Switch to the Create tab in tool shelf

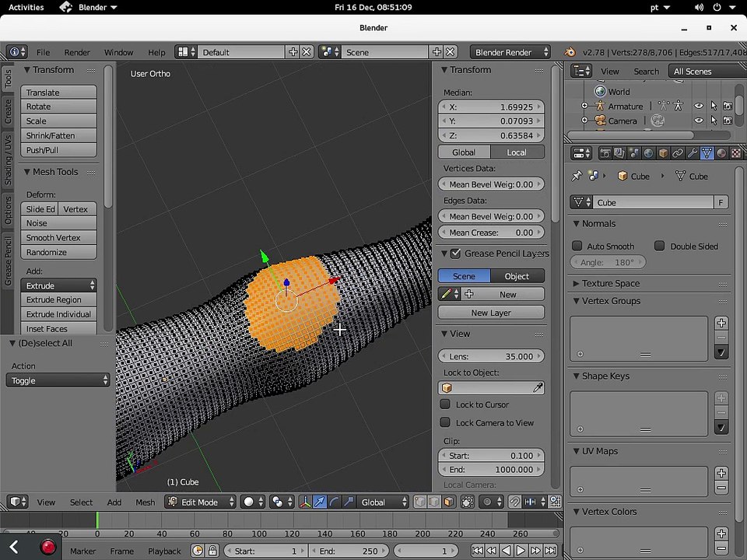8,111
